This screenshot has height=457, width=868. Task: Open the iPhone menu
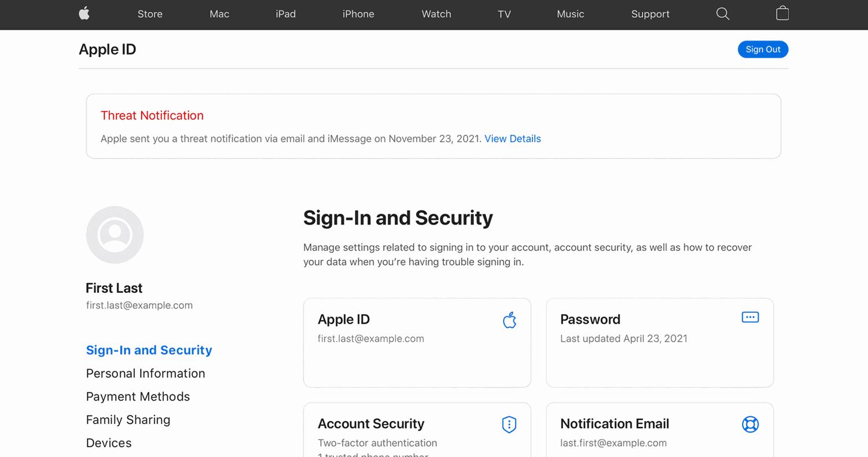[x=358, y=14]
